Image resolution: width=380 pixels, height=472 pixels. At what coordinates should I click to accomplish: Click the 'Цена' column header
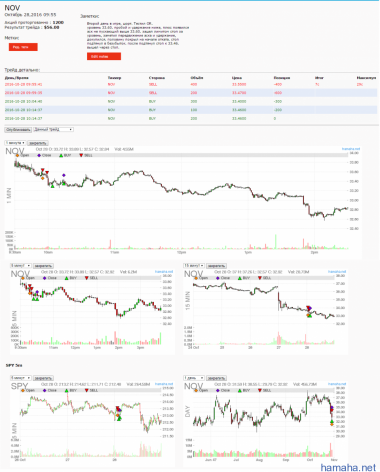click(x=236, y=78)
